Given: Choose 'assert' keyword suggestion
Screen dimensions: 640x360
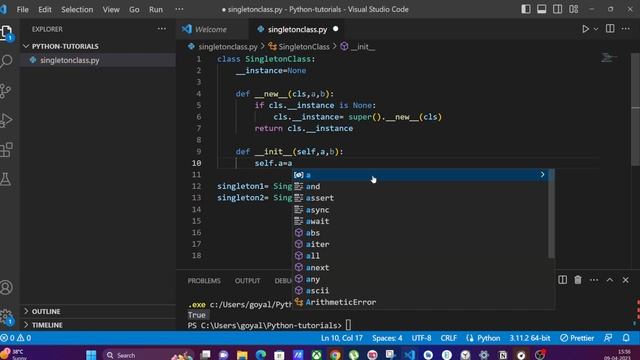Looking at the screenshot, I should 420,198.
